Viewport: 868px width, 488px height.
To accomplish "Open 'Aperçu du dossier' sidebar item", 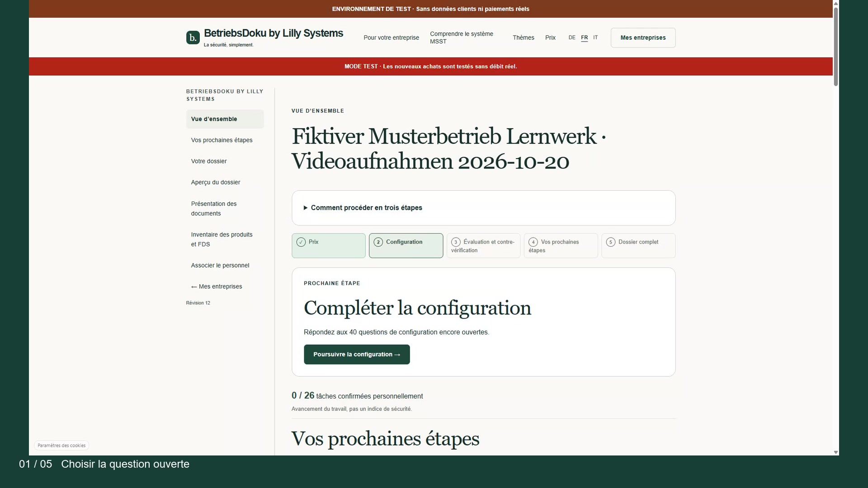I will (225, 183).
